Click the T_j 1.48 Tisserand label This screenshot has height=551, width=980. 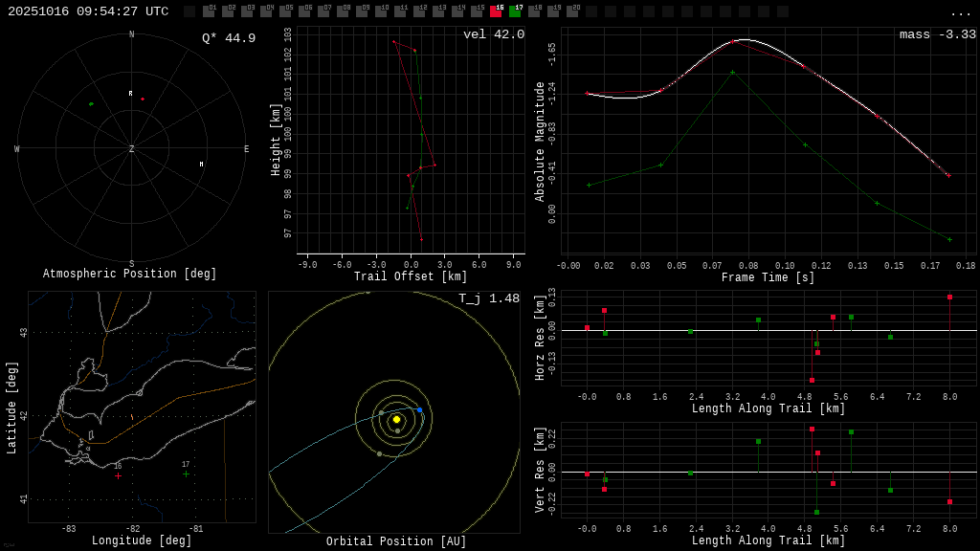[488, 298]
